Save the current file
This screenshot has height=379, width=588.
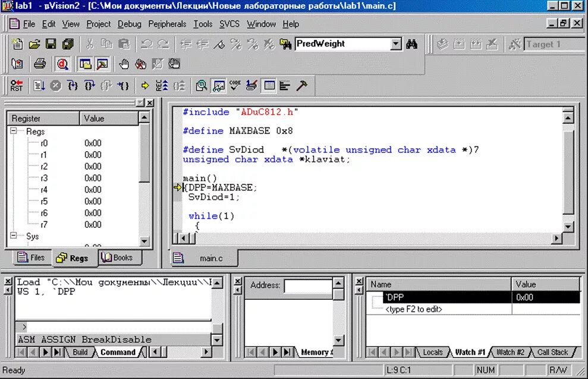[x=51, y=44]
